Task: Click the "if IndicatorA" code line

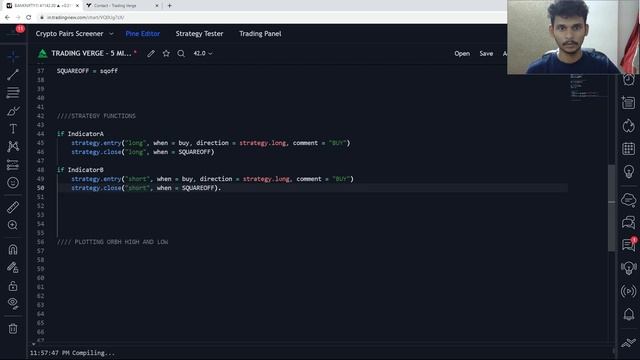Action: [80, 134]
